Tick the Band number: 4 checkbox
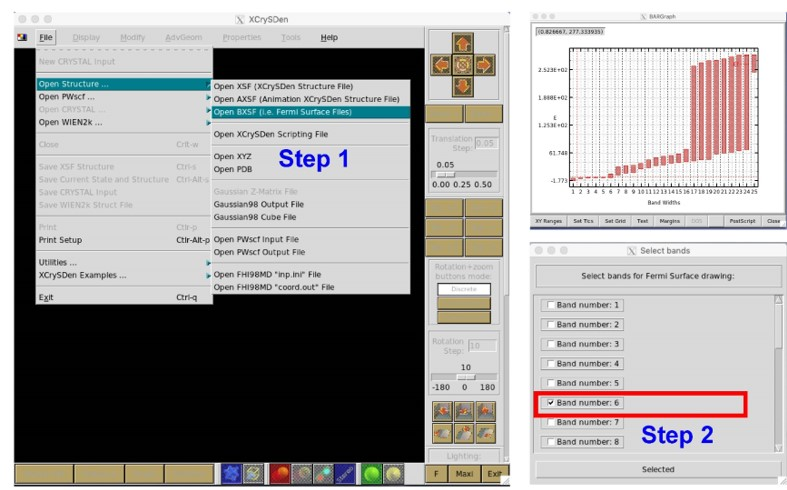Viewport: 787px width, 490px height. pos(551,363)
